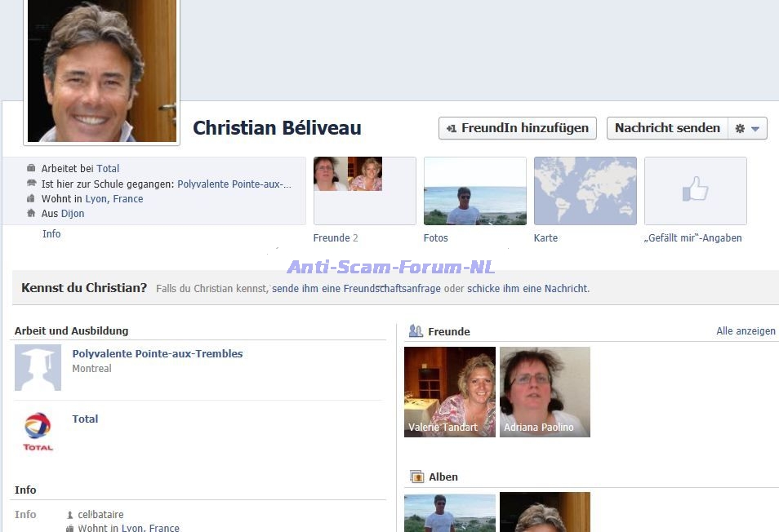The height and width of the screenshot is (532, 779).
Task: Click the Total company logo icon
Action: coord(38,432)
